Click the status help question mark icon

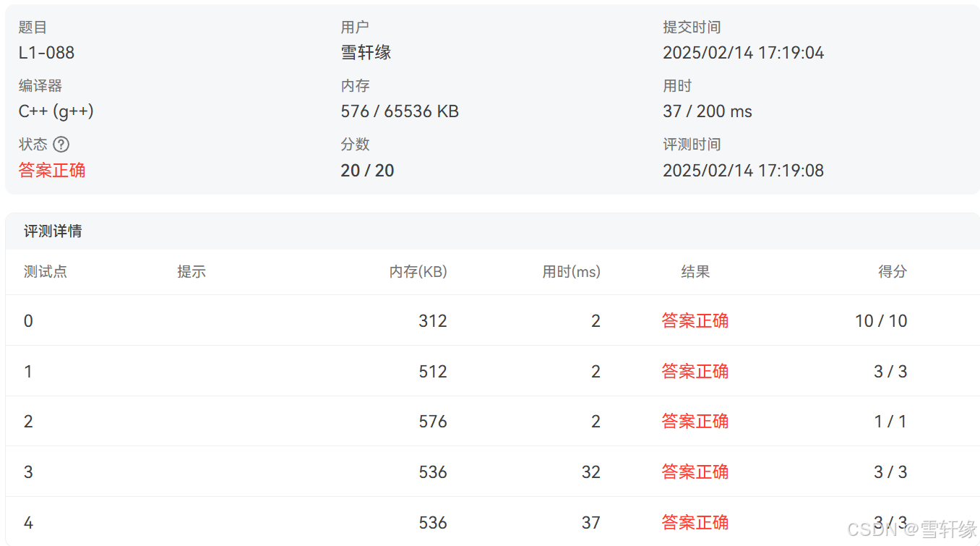tap(62, 145)
